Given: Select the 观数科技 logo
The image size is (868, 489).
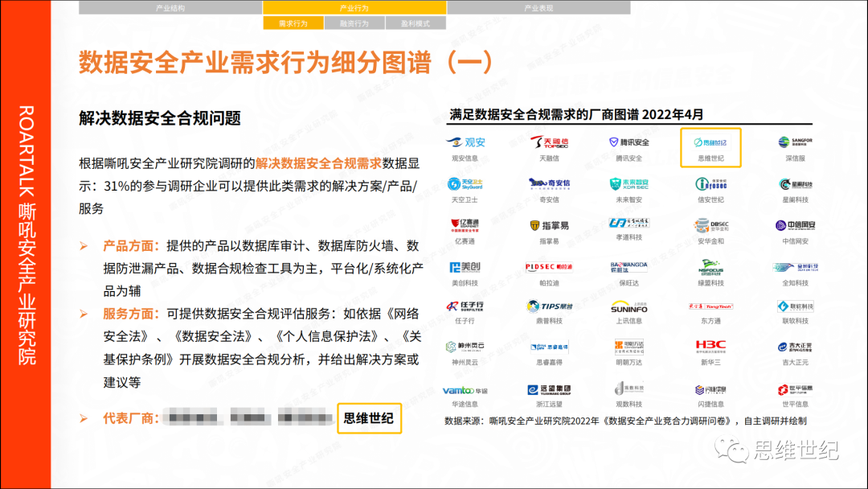Looking at the screenshot, I should (628, 388).
